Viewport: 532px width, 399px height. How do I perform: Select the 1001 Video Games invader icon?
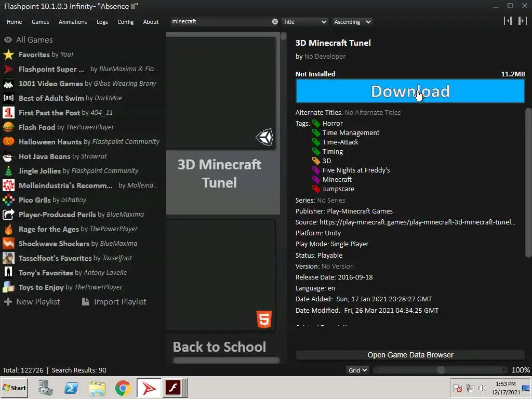click(8, 84)
